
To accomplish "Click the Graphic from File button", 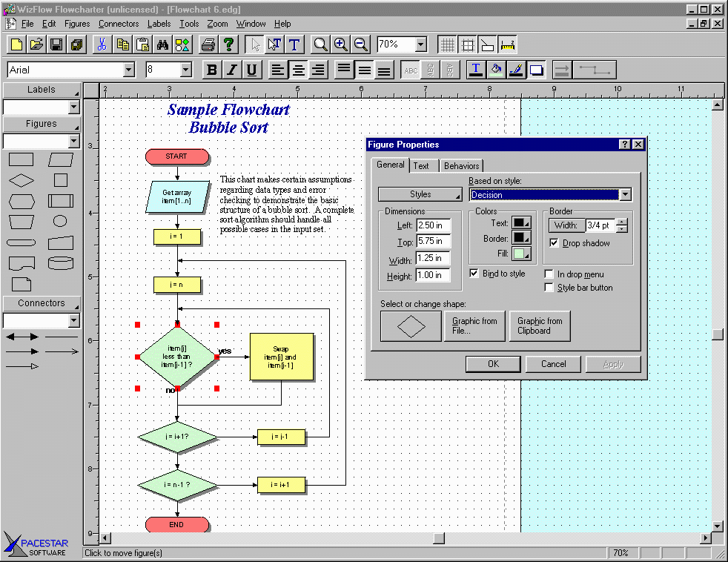I will (474, 326).
